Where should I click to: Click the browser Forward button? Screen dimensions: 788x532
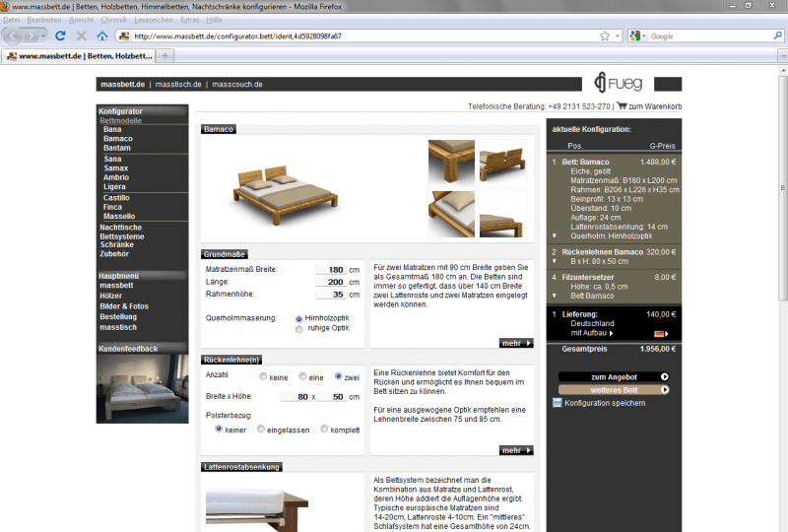[32, 36]
